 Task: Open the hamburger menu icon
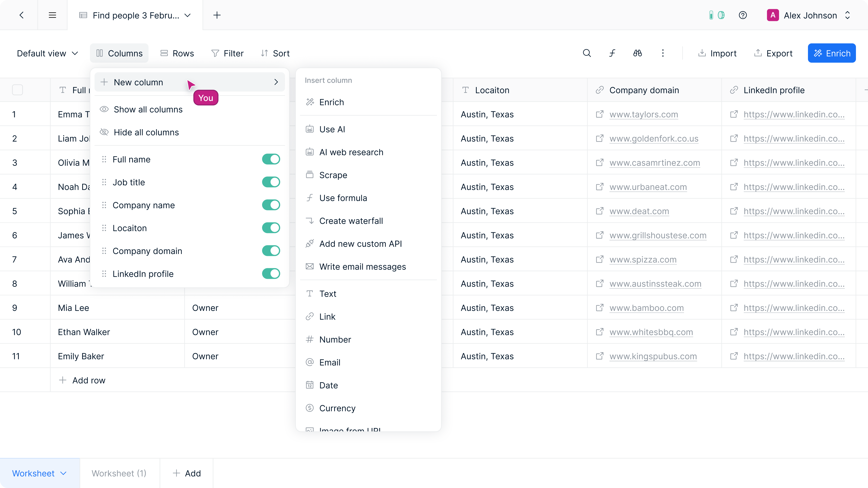point(52,15)
